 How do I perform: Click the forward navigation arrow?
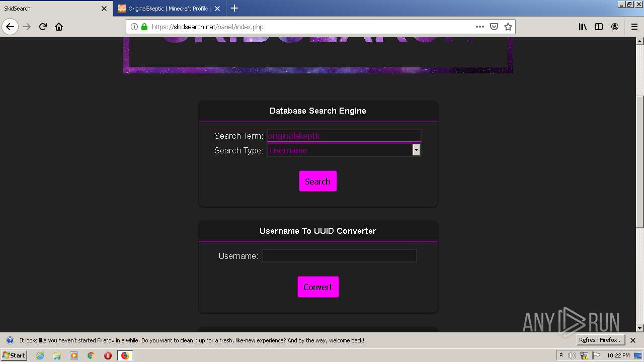(x=27, y=27)
